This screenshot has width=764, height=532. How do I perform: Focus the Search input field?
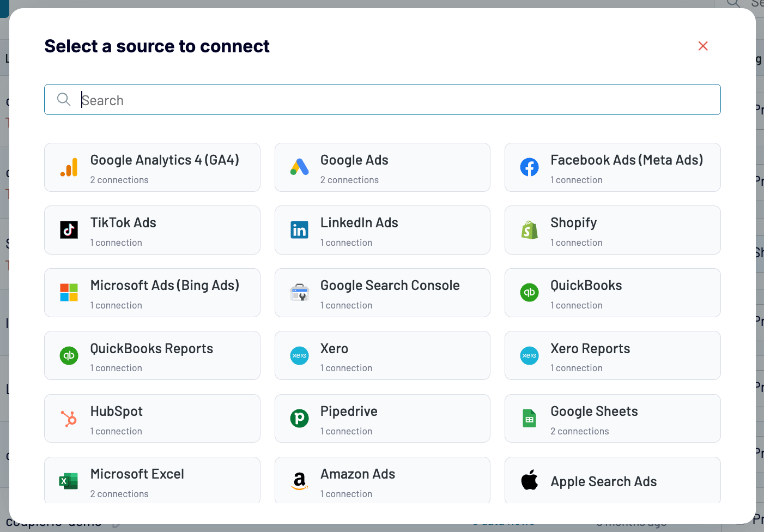point(381,100)
